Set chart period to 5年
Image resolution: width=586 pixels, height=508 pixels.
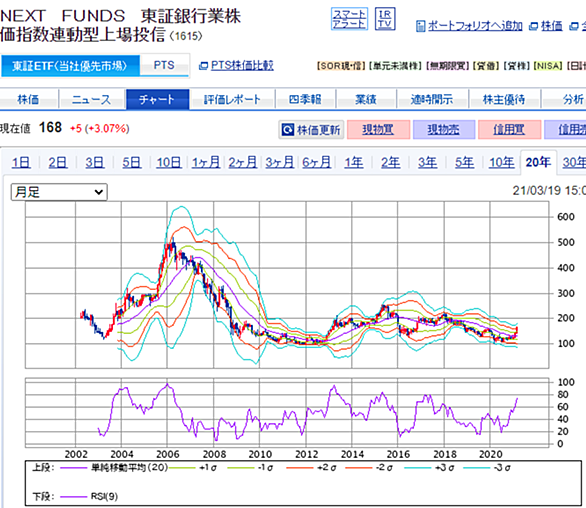coord(465,163)
